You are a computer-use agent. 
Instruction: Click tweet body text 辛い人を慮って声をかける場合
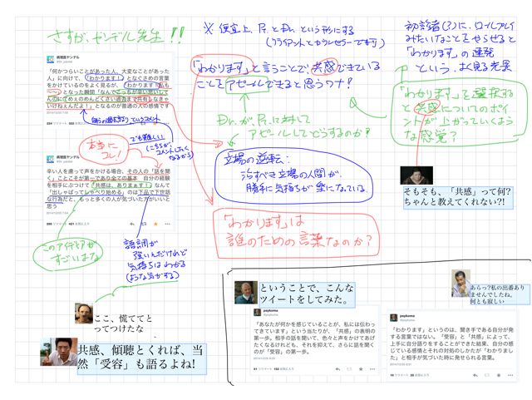(108, 189)
